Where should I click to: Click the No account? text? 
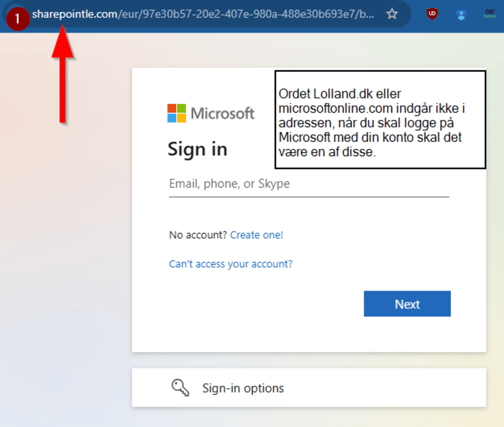click(x=198, y=235)
